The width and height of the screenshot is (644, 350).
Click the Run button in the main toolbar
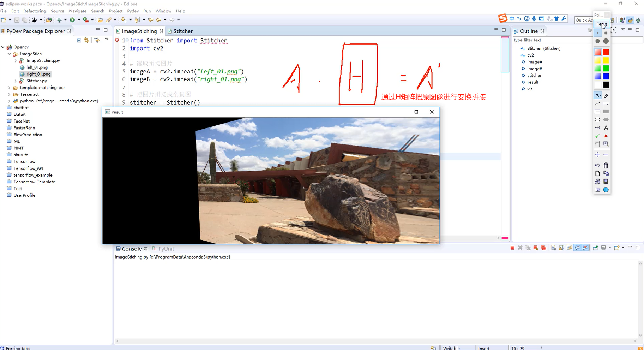(72, 20)
